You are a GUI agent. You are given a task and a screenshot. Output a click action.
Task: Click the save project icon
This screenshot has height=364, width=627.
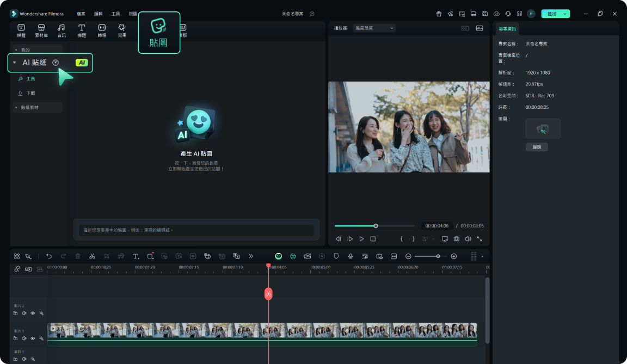coord(484,14)
